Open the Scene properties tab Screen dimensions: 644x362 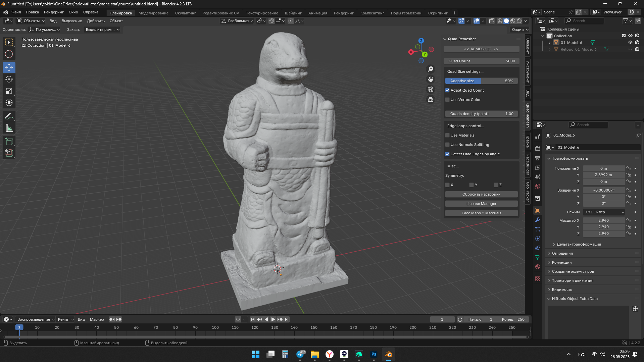point(538,177)
